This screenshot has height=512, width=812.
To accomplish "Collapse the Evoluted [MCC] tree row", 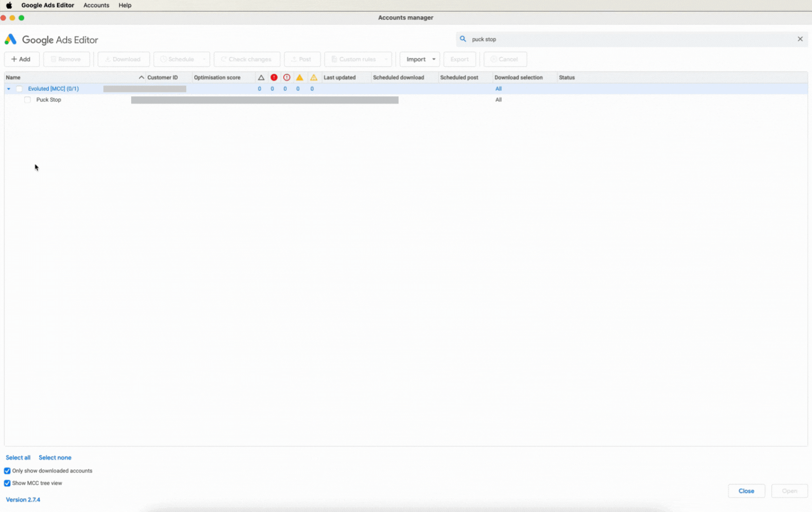I will tap(9, 89).
